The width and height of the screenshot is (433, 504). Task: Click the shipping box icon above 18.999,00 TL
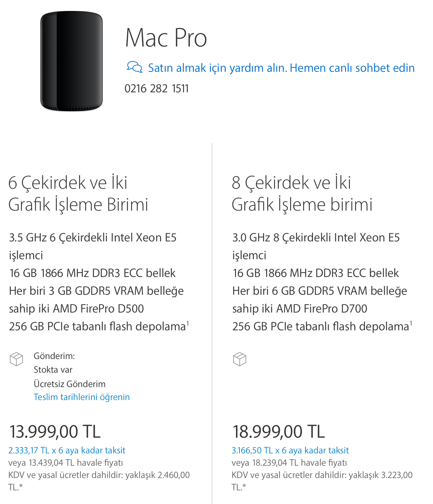click(x=239, y=359)
